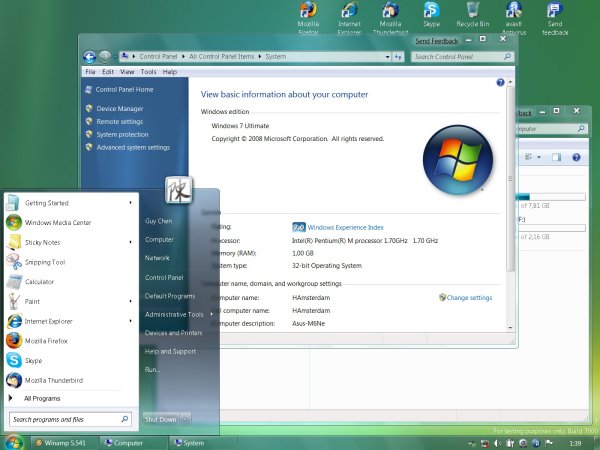Toggle preview pane icon in Computer window
This screenshot has width=600, height=450.
[556, 157]
